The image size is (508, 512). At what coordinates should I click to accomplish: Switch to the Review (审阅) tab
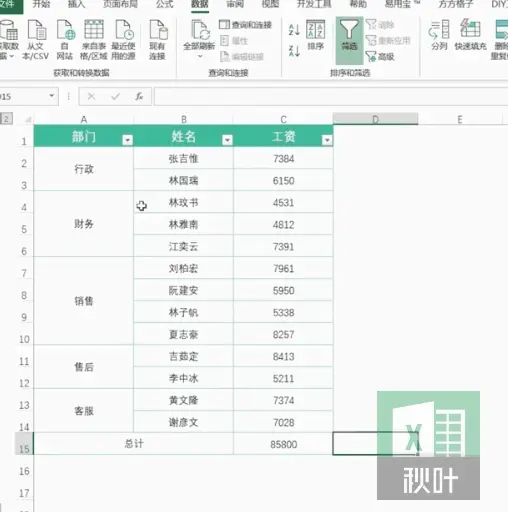(x=235, y=4)
